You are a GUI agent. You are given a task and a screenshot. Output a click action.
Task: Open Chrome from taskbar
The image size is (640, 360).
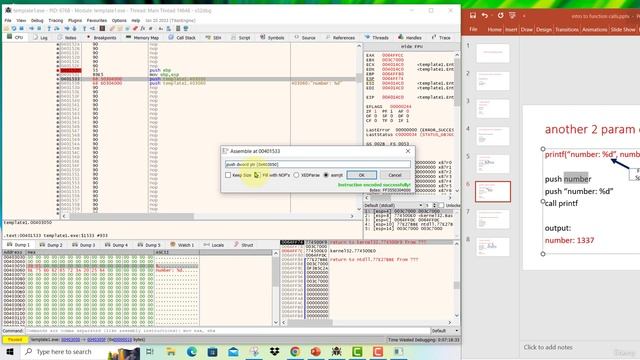(295, 351)
